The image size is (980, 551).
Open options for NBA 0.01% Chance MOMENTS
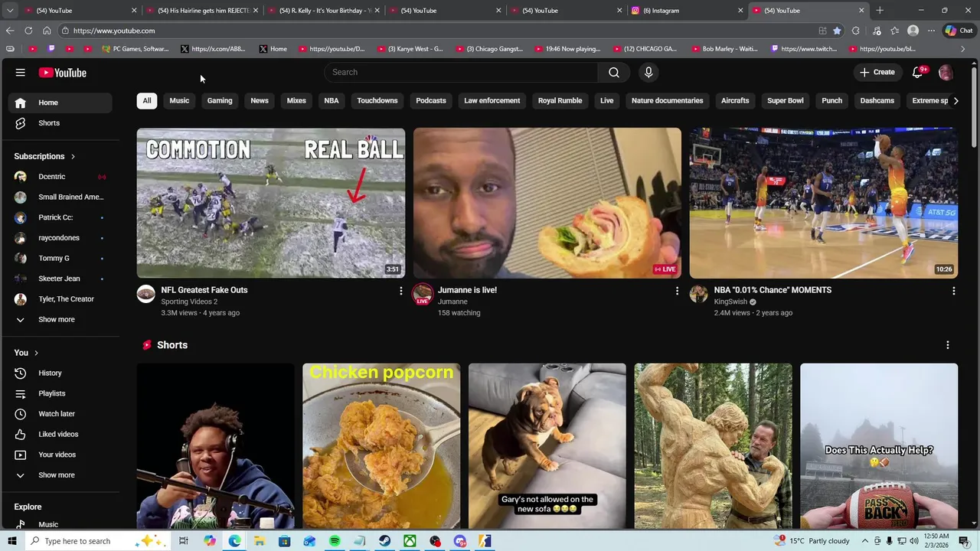pyautogui.click(x=953, y=291)
